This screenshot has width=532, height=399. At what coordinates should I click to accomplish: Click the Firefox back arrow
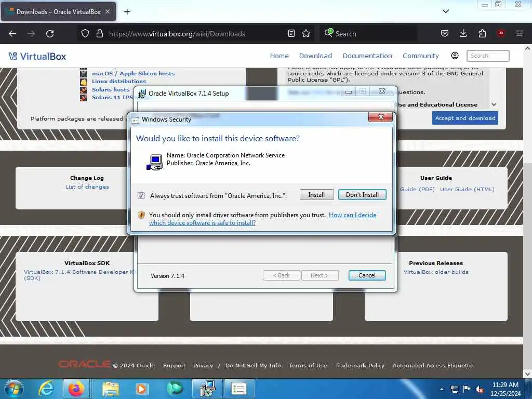(x=12, y=34)
